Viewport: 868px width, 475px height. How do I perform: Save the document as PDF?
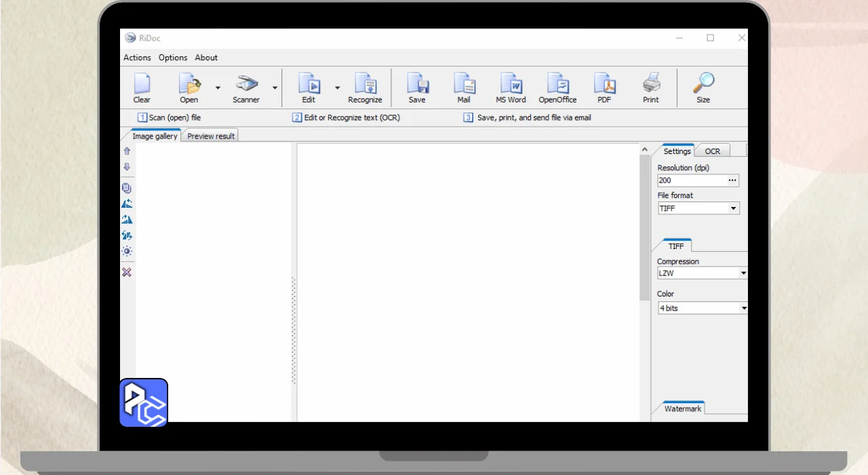604,88
